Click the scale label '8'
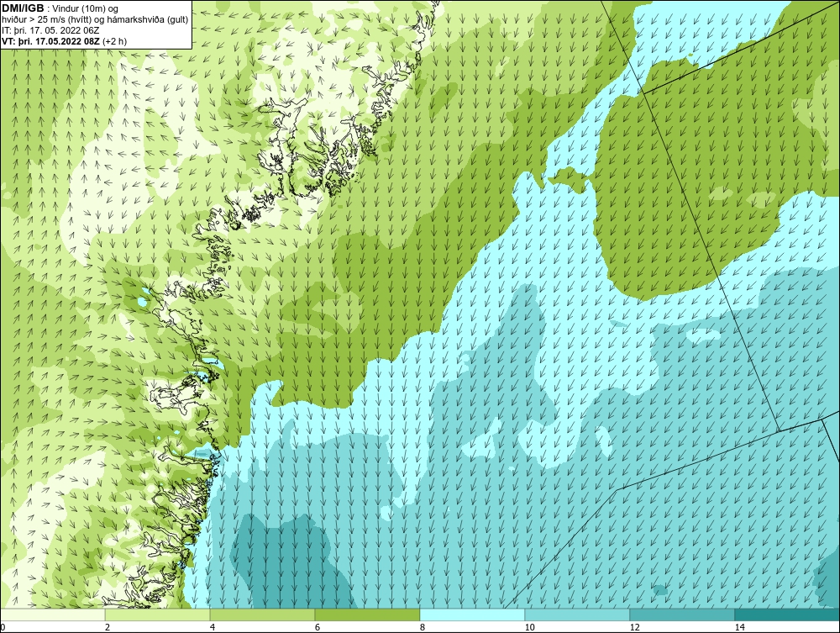Image resolution: width=840 pixels, height=633 pixels. (423, 628)
